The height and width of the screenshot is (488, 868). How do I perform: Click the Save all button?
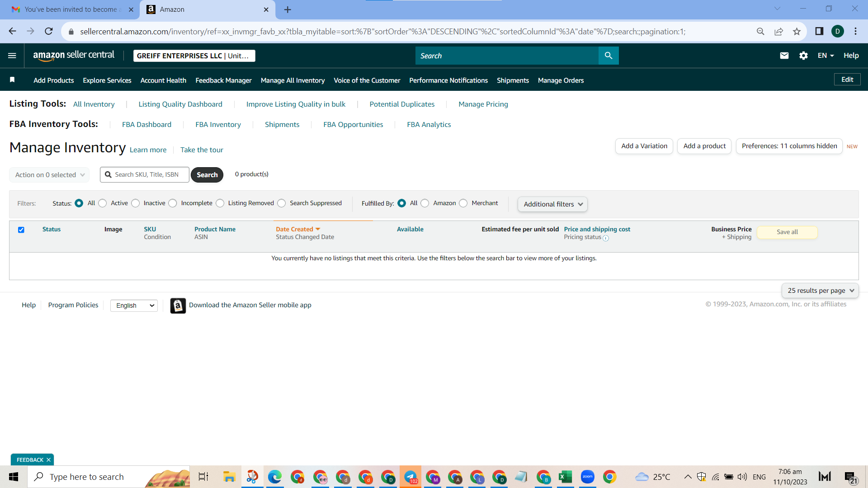pos(787,232)
